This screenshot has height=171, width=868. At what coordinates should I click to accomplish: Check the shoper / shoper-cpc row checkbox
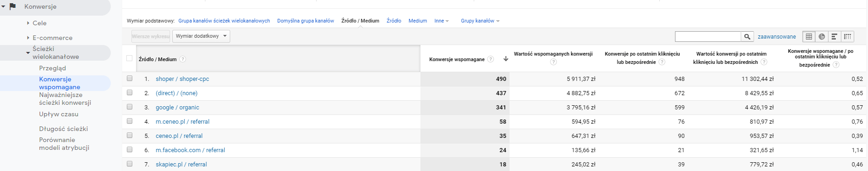click(130, 78)
